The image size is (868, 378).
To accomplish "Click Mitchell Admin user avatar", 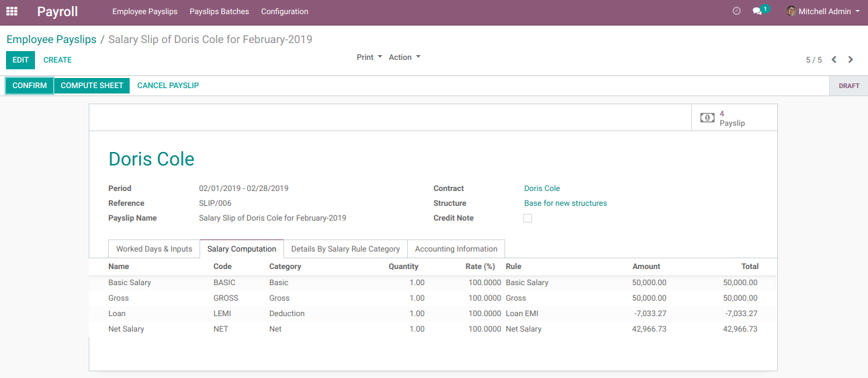I will (x=791, y=11).
